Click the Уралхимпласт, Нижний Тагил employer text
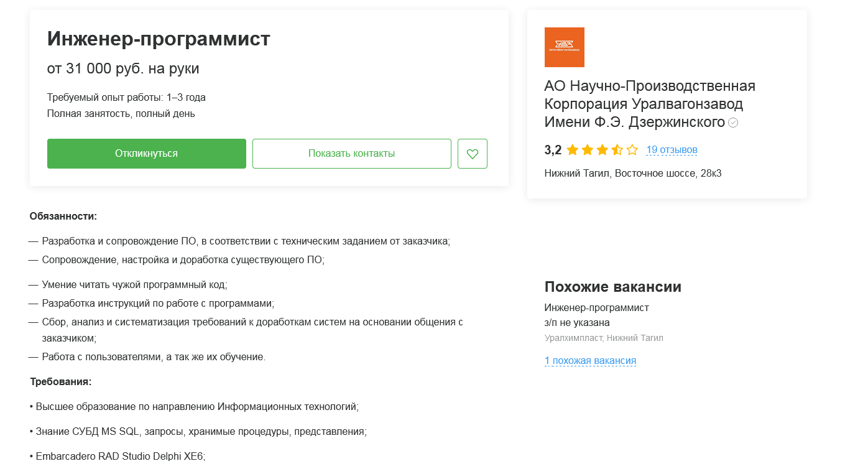The width and height of the screenshot is (868, 461). click(604, 338)
